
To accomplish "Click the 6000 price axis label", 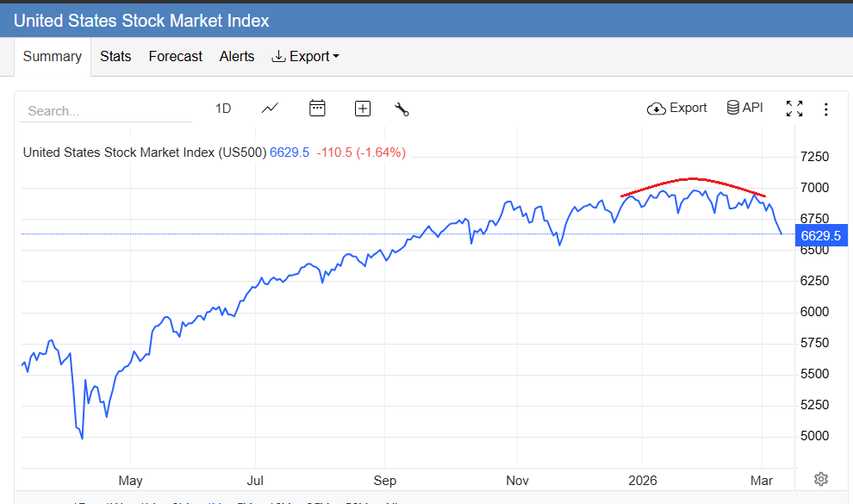I will click(x=814, y=312).
